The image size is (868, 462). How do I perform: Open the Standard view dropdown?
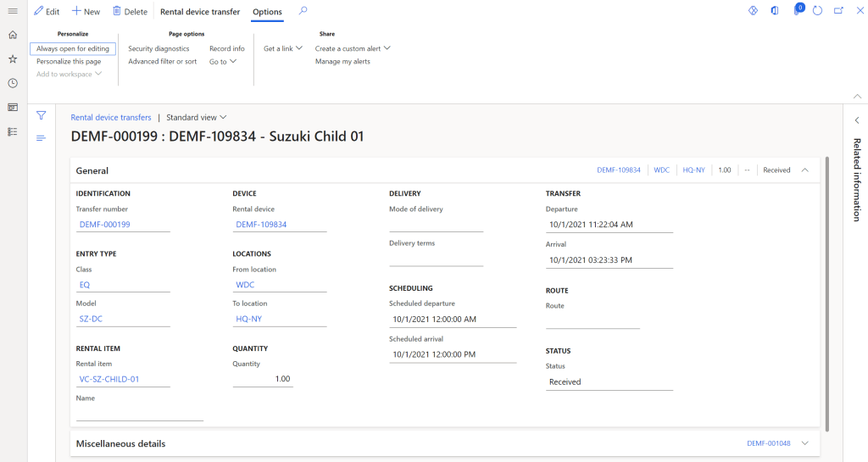197,118
